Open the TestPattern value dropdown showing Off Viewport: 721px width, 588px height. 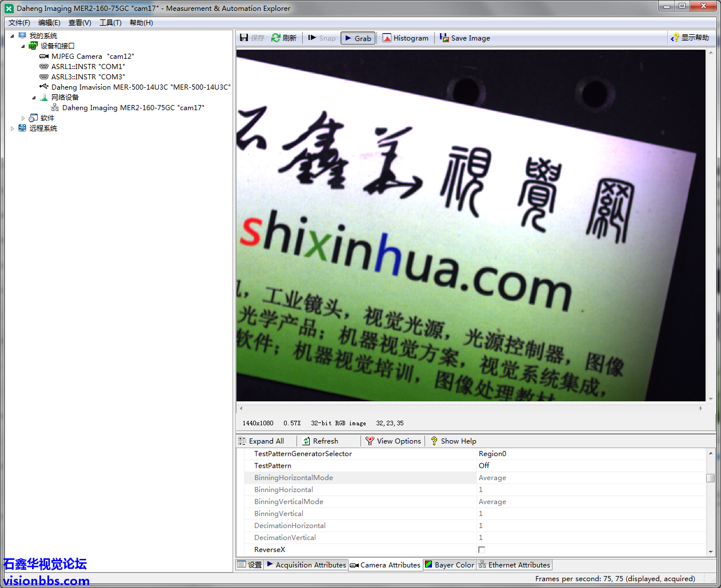click(x=591, y=466)
